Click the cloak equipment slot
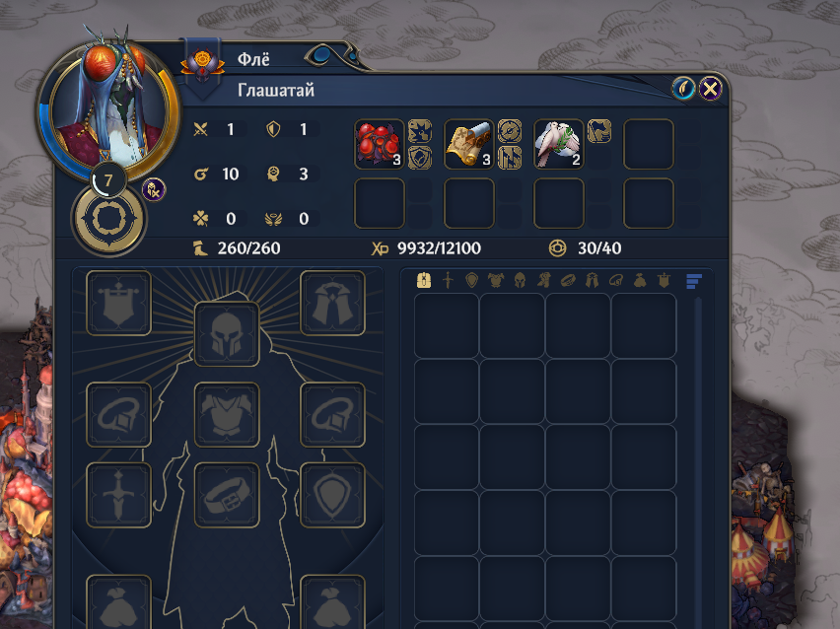This screenshot has width=840, height=629. click(x=332, y=304)
